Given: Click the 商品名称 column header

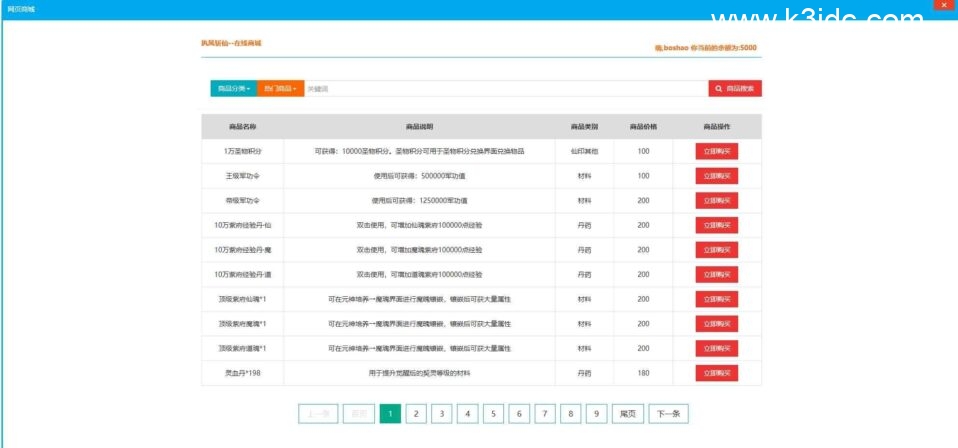Looking at the screenshot, I should click(243, 127).
